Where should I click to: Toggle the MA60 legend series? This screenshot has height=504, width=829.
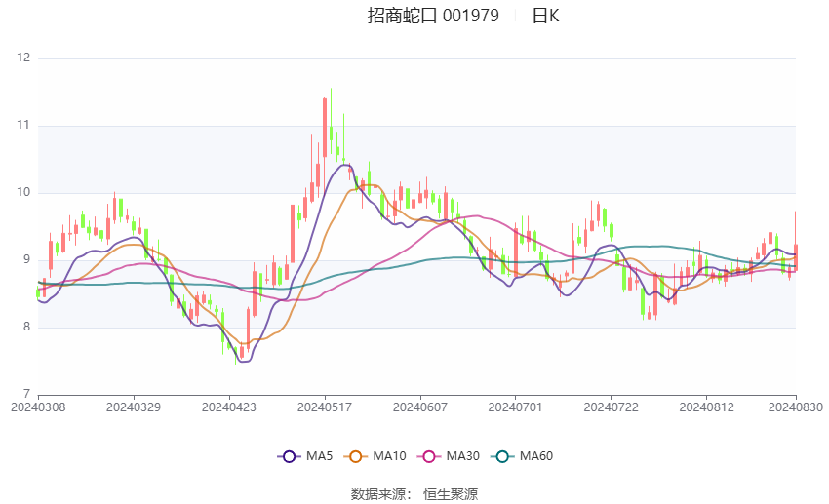(522, 456)
